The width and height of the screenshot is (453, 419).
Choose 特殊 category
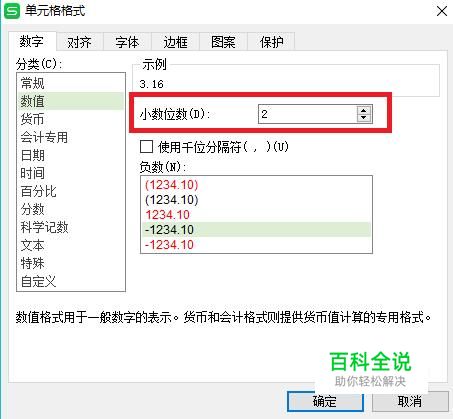[71, 263]
